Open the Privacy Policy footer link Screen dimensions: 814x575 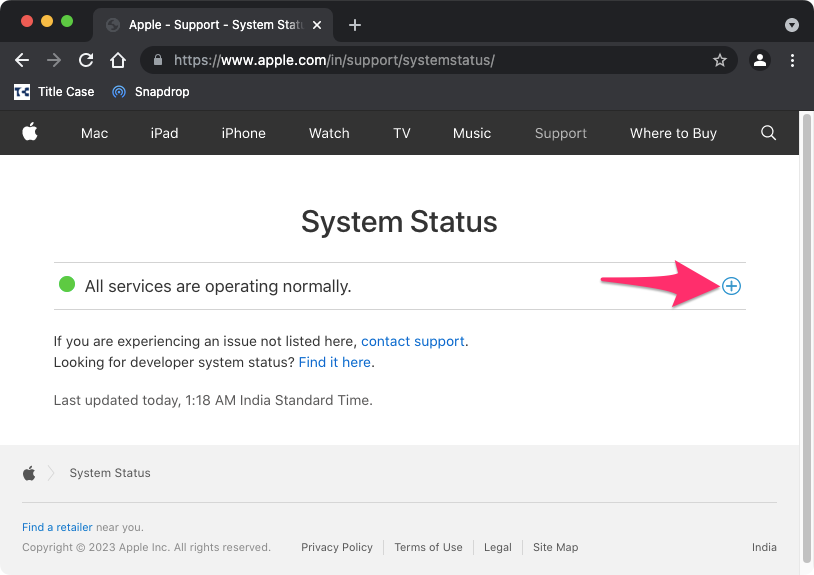pos(337,547)
